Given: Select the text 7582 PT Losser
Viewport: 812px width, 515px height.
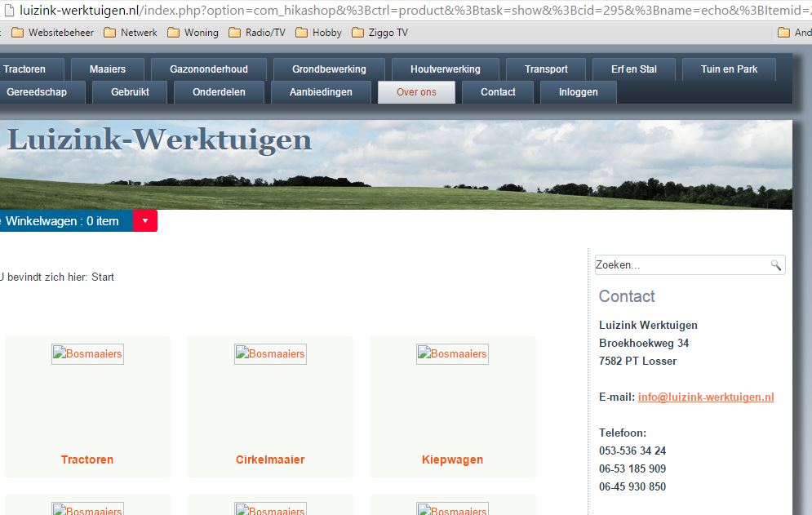Looking at the screenshot, I should click(637, 361).
